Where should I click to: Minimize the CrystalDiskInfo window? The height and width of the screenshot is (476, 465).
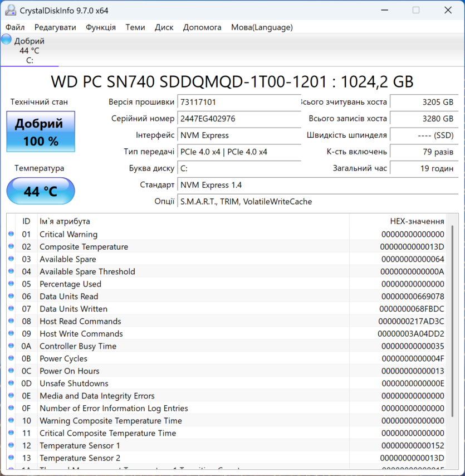[385, 11]
